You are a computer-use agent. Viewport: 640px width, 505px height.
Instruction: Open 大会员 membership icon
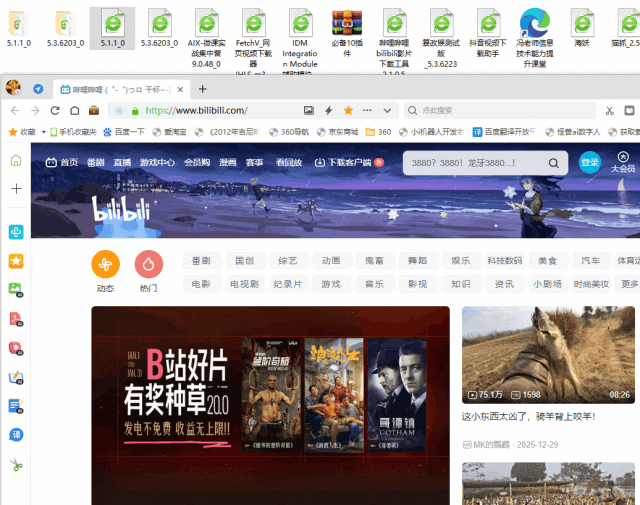tap(623, 162)
